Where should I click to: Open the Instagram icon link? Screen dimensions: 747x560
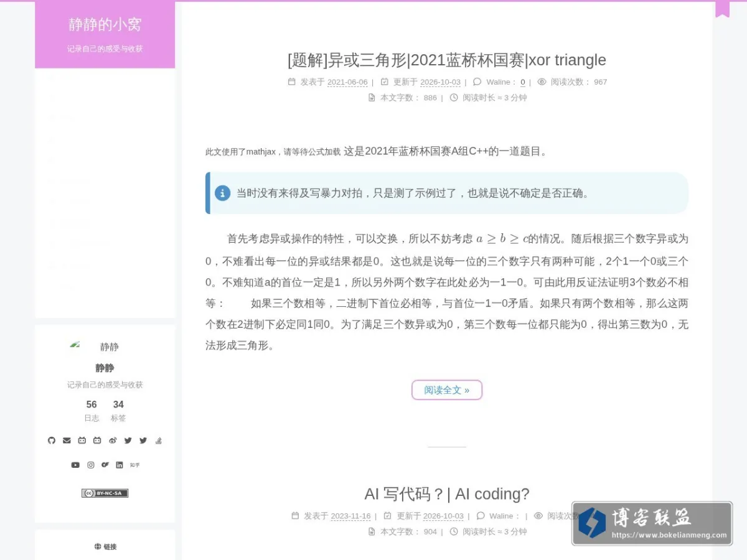click(90, 465)
